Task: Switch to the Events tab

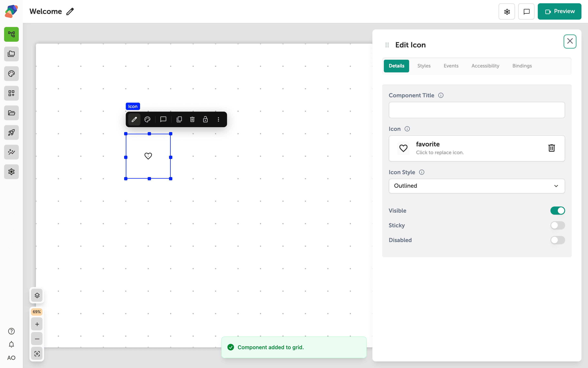Action: click(x=451, y=66)
